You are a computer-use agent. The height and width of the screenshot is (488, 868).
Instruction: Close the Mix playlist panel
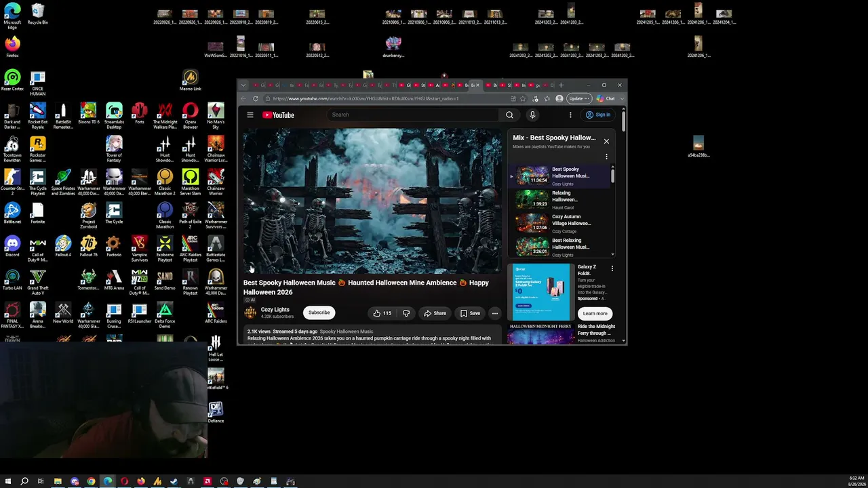tap(606, 142)
